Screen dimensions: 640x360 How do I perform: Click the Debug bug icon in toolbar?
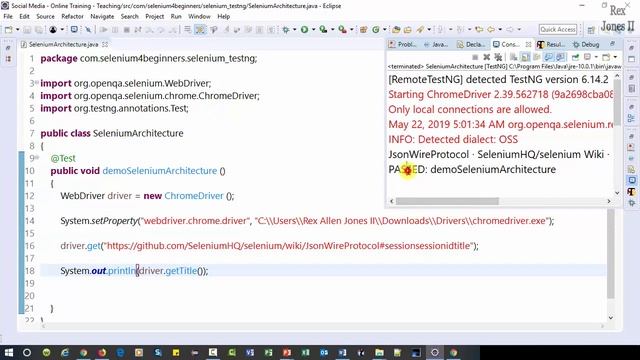tap(286, 29)
